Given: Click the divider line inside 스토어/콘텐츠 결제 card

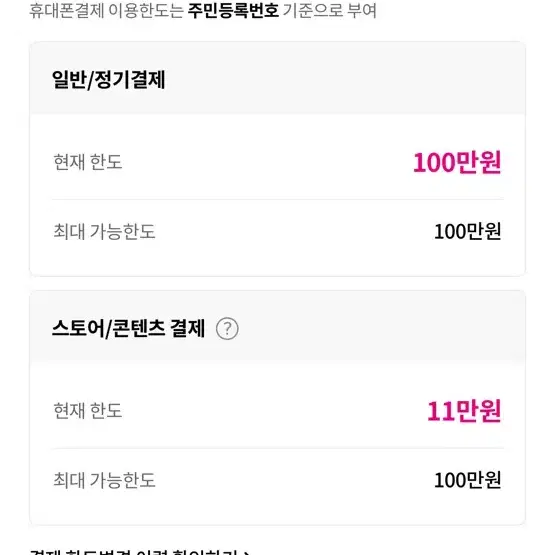Looking at the screenshot, I should 278,448.
